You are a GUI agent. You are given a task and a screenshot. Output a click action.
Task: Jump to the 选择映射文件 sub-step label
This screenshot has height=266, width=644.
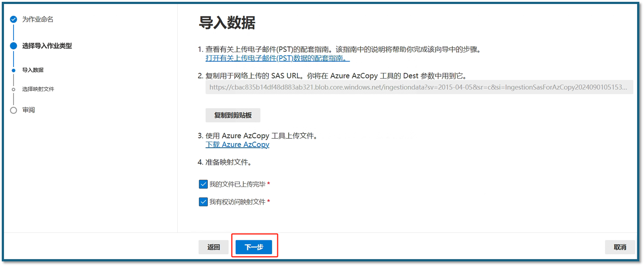pos(38,89)
